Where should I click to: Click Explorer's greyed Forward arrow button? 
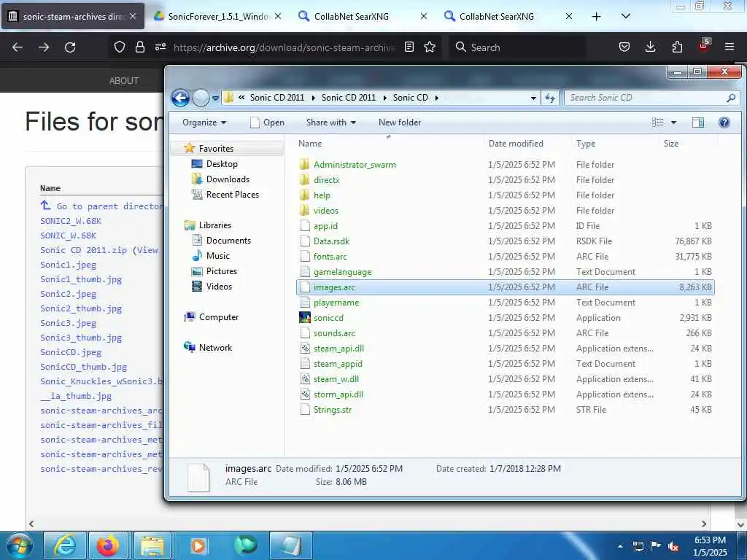coord(201,98)
